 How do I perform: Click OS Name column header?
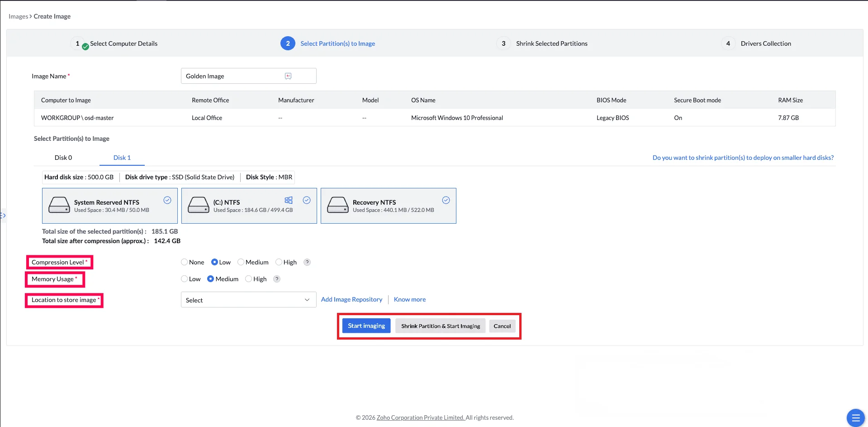coord(423,100)
